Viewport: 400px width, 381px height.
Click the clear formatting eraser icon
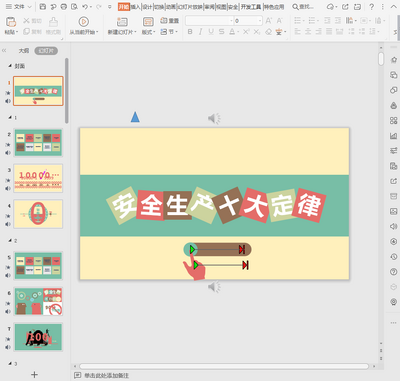(x=268, y=32)
